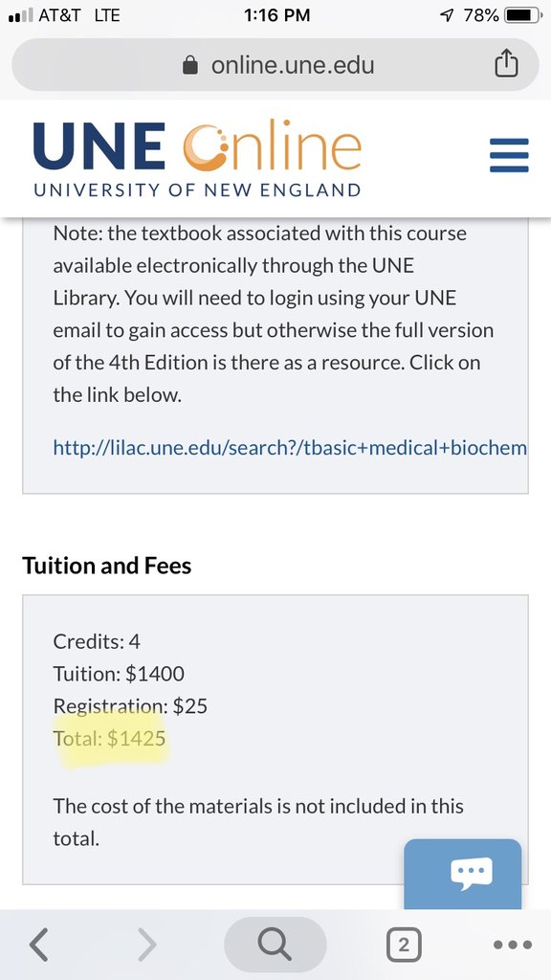Image resolution: width=551 pixels, height=980 pixels.
Task: Tap the padlock icon beside the URL
Action: [x=190, y=64]
